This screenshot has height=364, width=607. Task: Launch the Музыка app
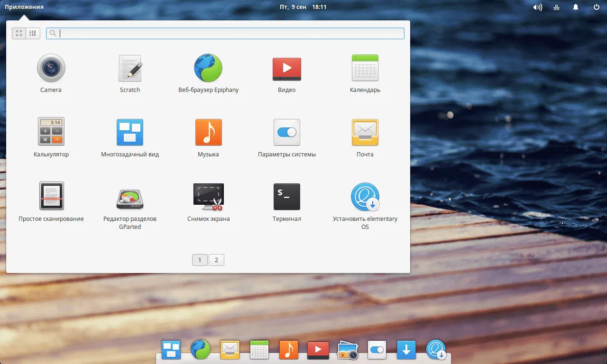208,132
